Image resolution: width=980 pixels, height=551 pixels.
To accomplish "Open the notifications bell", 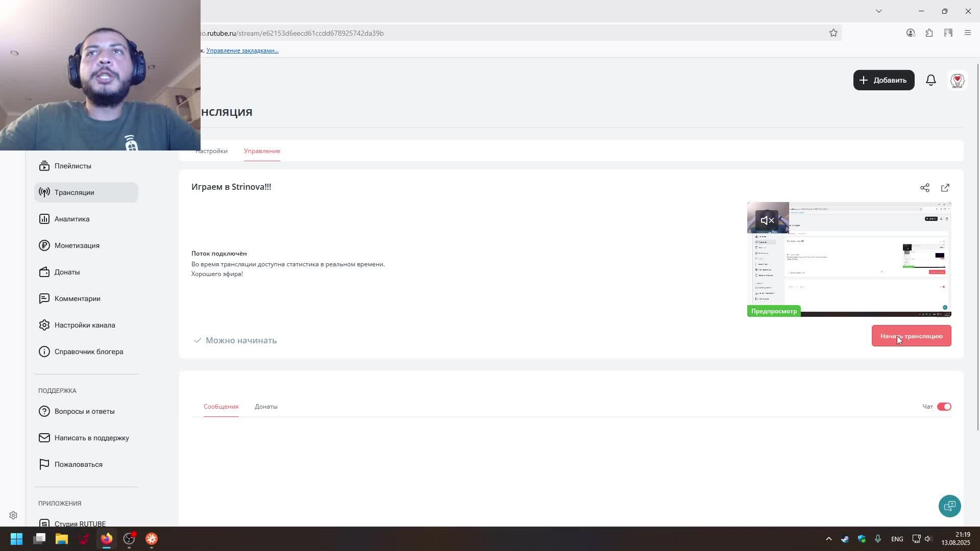I will (x=930, y=80).
